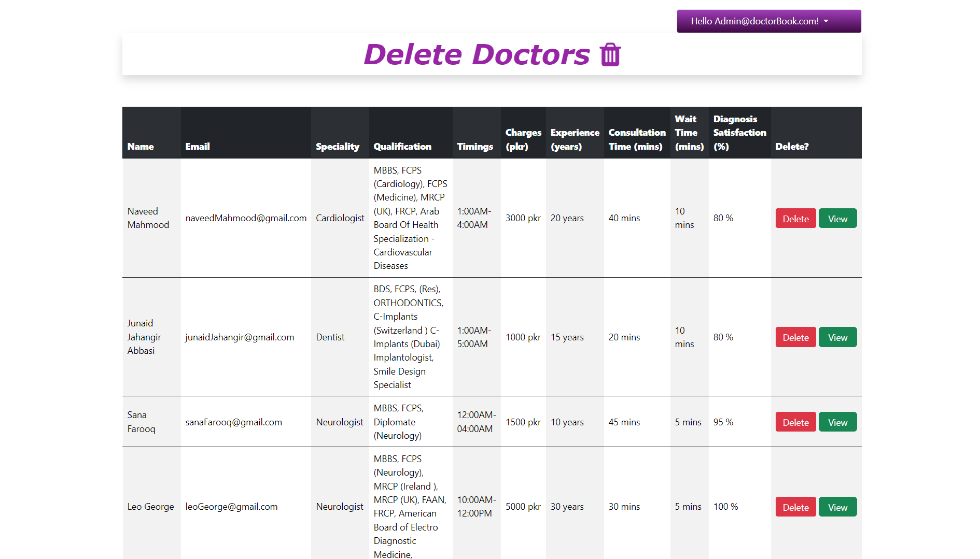Viewport: 980px width, 559px height.
Task: Open View for Sana Farooq
Action: click(x=837, y=422)
